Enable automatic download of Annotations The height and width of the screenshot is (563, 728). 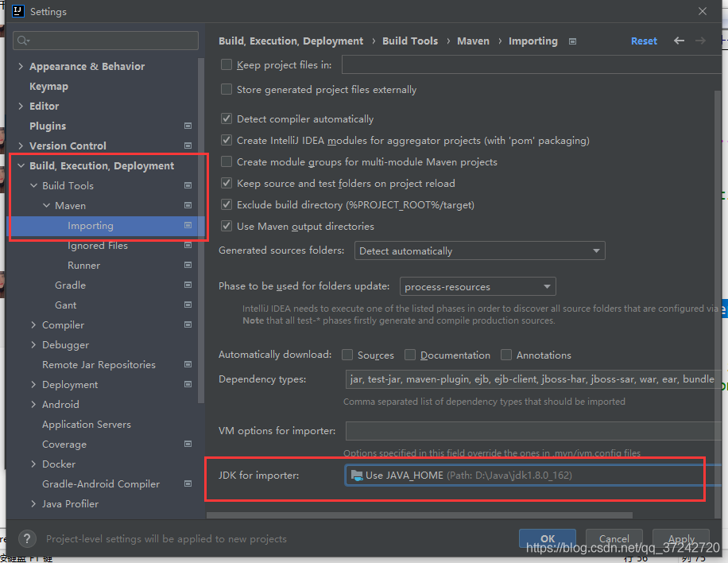click(506, 355)
